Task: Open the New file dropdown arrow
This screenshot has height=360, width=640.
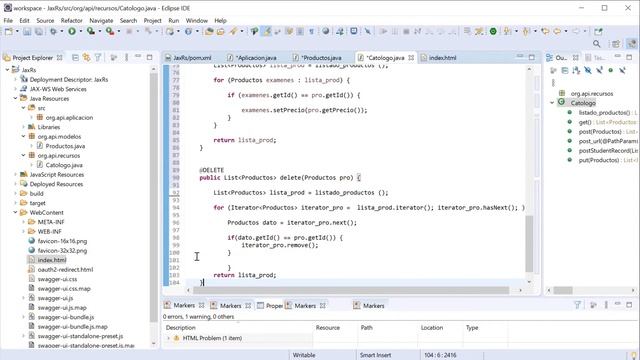Action: point(17,31)
